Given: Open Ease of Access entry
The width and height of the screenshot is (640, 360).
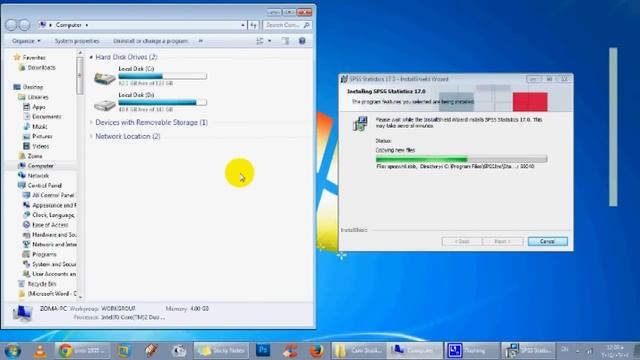Looking at the screenshot, I should [x=50, y=225].
